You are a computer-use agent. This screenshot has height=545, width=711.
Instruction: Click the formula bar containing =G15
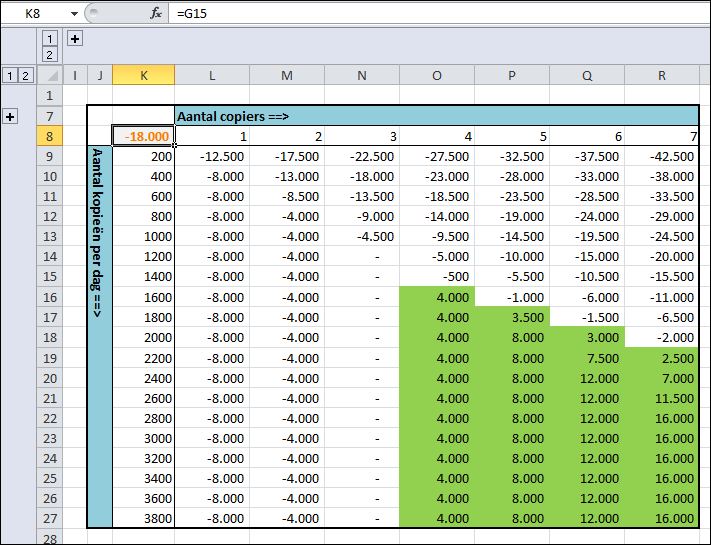tap(438, 14)
